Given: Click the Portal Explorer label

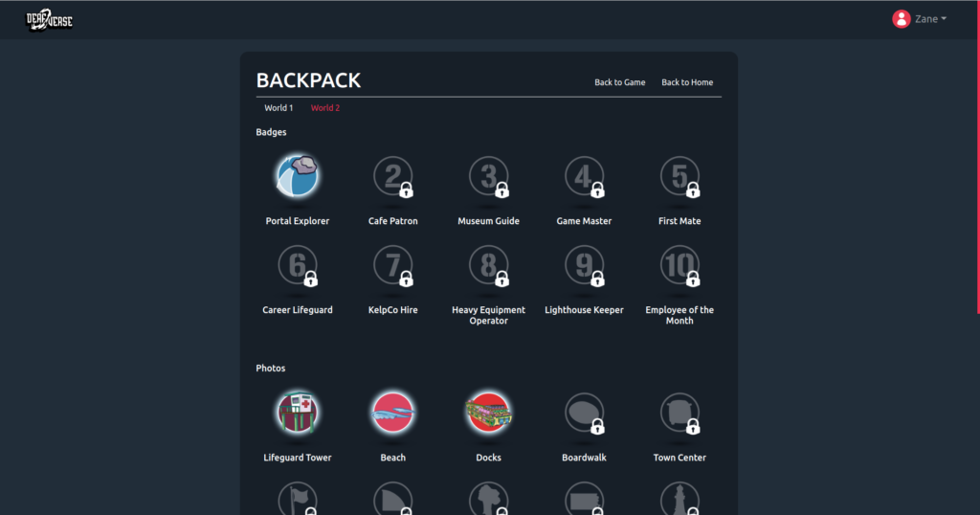Looking at the screenshot, I should point(298,220).
